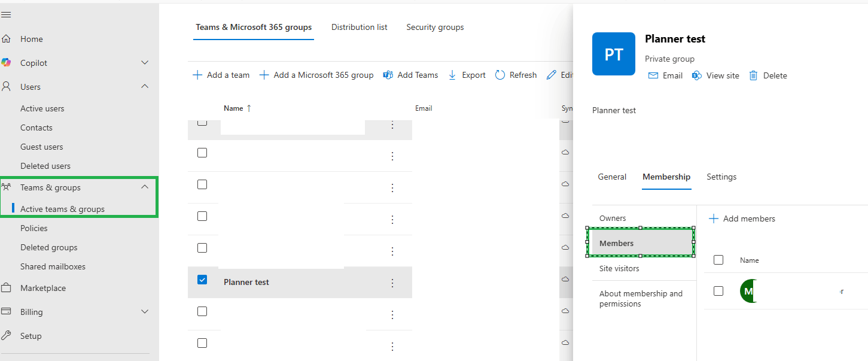
Task: Click the Edit pencil icon in toolbar
Action: (x=552, y=75)
